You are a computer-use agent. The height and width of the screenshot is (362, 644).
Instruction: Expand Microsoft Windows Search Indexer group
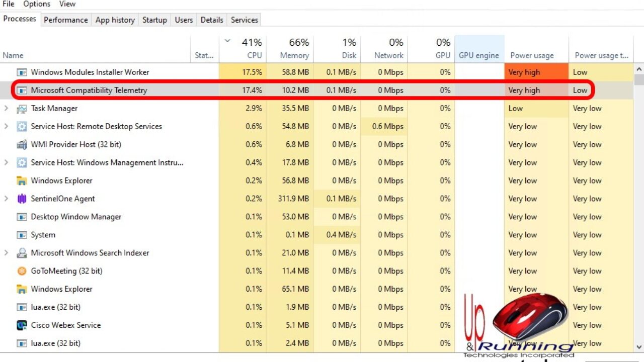coord(6,253)
